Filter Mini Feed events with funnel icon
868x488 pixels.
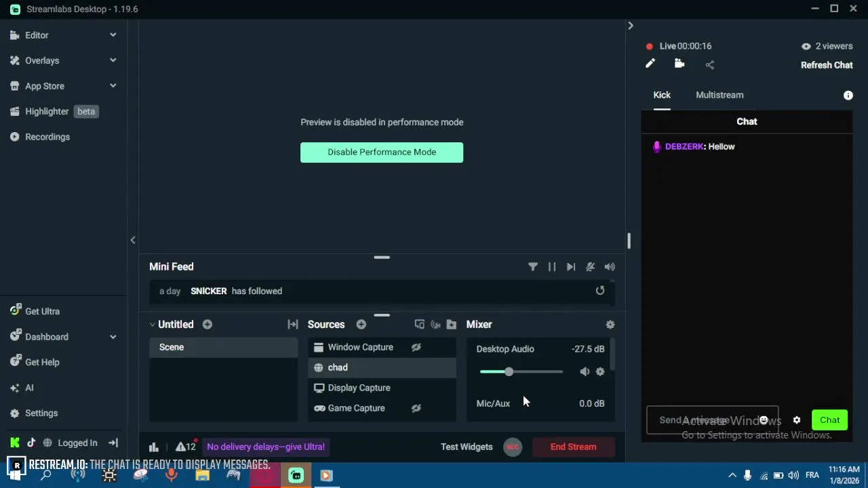click(533, 267)
